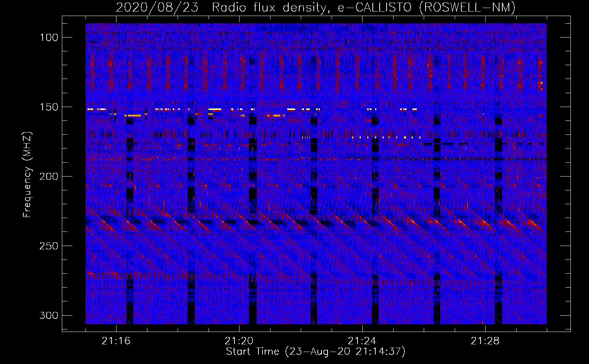Click the 200 frequency tick label
The height and width of the screenshot is (364, 589).
click(x=49, y=177)
